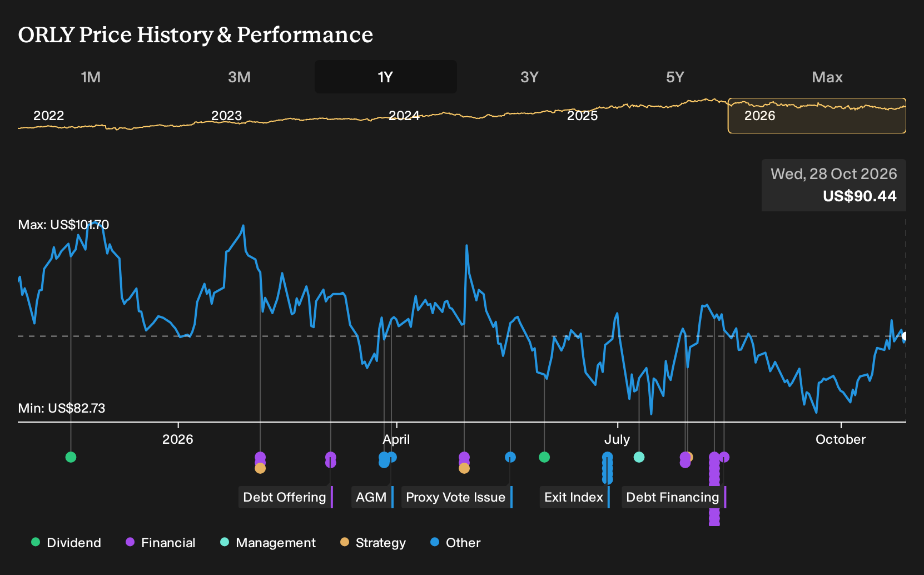Switch to the 3M range tab
The height and width of the screenshot is (575, 924).
click(239, 77)
